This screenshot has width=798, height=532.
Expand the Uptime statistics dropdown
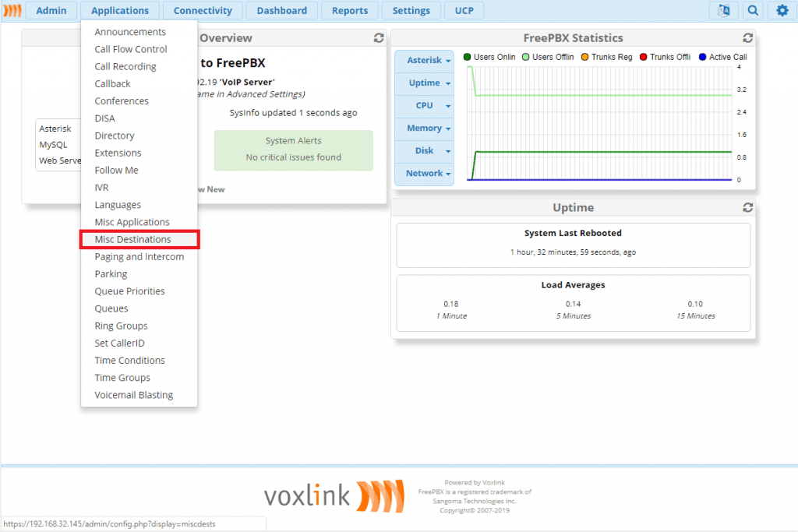tap(425, 83)
